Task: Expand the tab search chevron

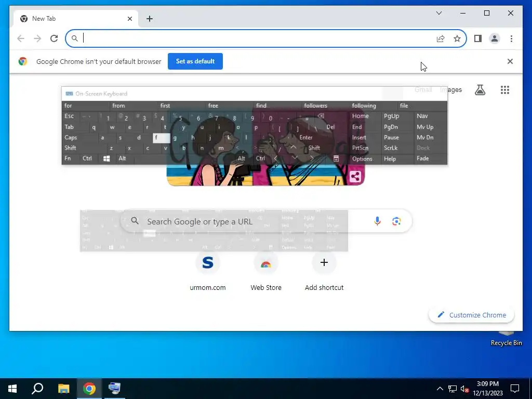Action: (438, 13)
